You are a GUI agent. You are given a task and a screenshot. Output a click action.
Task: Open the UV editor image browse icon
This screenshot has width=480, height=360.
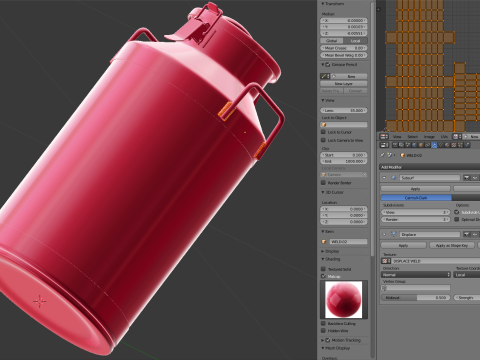pos(456,137)
